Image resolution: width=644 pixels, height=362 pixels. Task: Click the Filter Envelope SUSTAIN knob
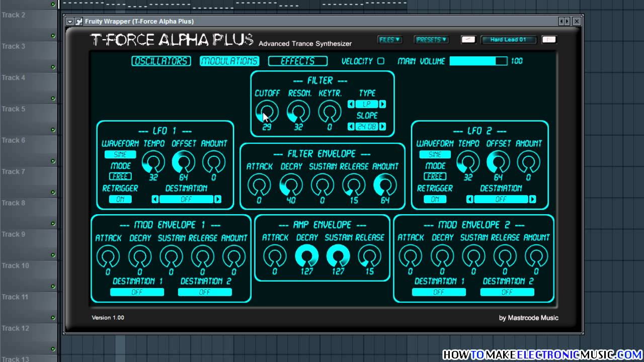(323, 185)
